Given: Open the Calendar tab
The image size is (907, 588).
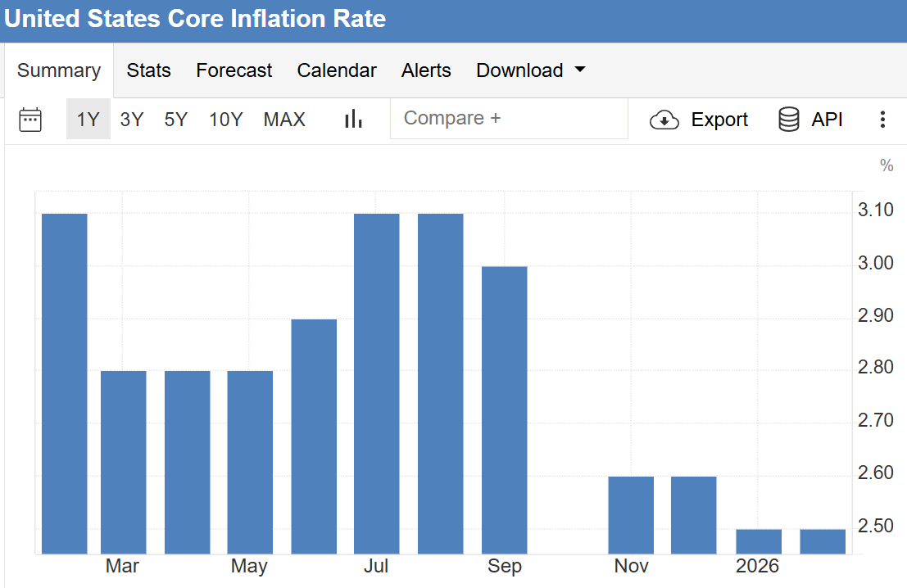Looking at the screenshot, I should click(337, 70).
